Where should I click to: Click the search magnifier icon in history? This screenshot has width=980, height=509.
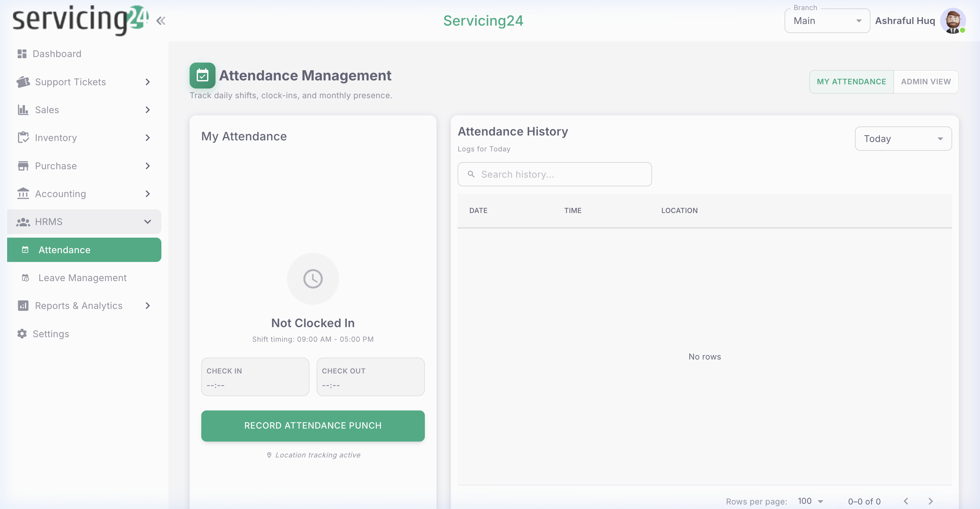(x=471, y=174)
